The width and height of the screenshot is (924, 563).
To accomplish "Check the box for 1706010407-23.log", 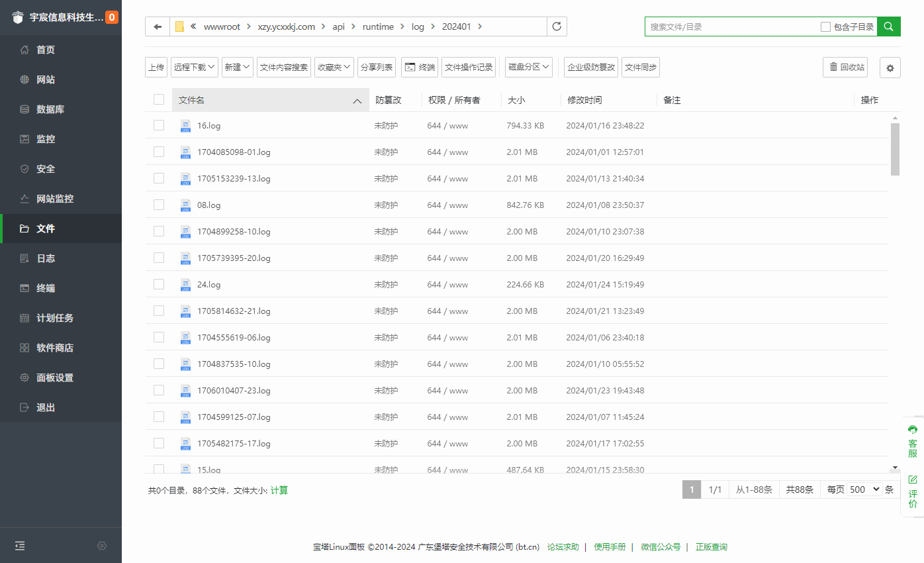I will (159, 390).
